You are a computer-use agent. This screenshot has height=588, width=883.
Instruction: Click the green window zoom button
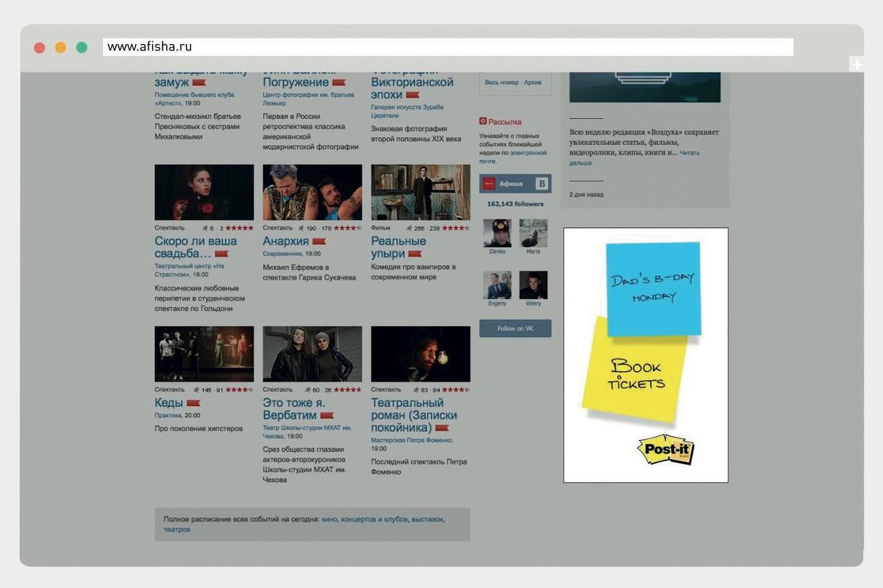[81, 48]
